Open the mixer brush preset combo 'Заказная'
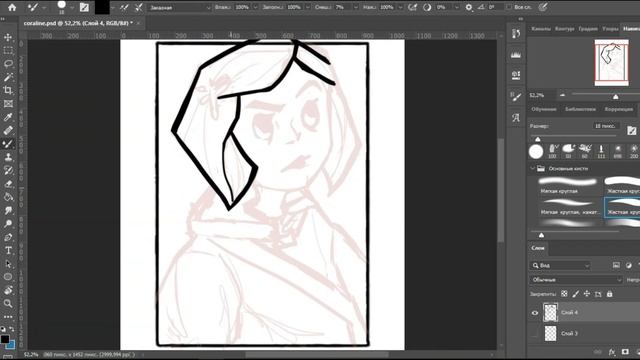640x360 pixels. click(x=179, y=7)
